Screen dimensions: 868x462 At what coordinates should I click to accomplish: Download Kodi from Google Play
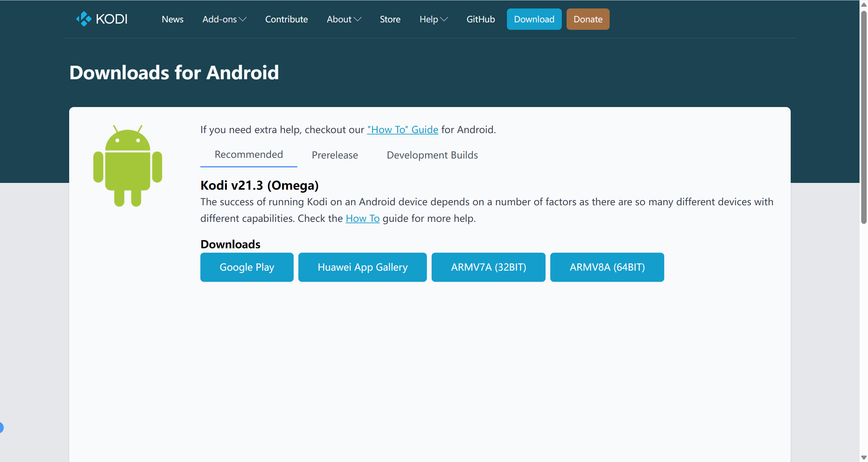(247, 267)
